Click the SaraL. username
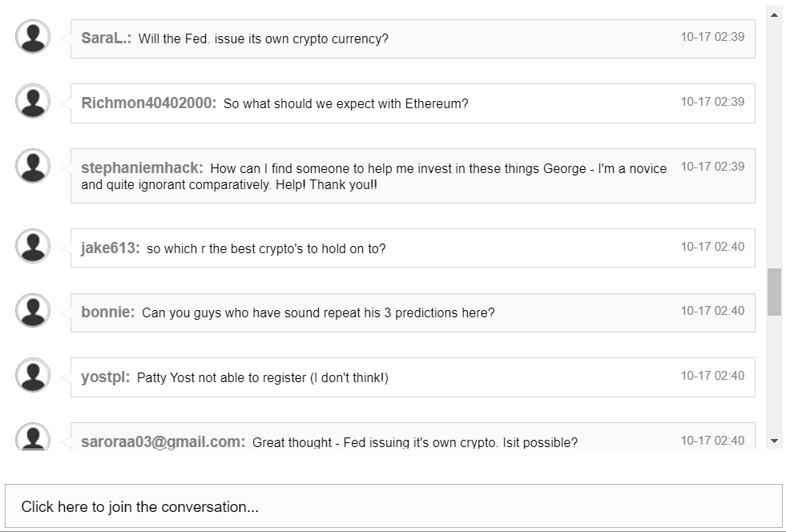Image resolution: width=786 pixels, height=532 pixels. click(x=106, y=38)
